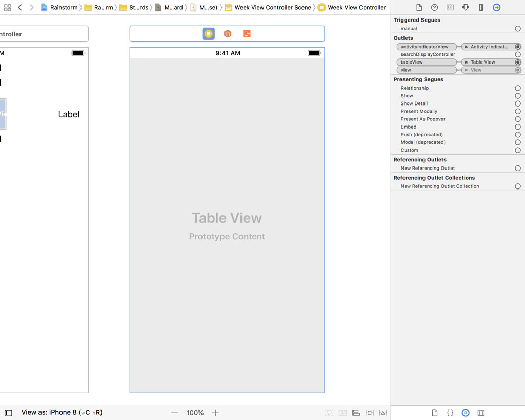
Task: Open the Quick Help inspector
Action: tap(435, 7)
